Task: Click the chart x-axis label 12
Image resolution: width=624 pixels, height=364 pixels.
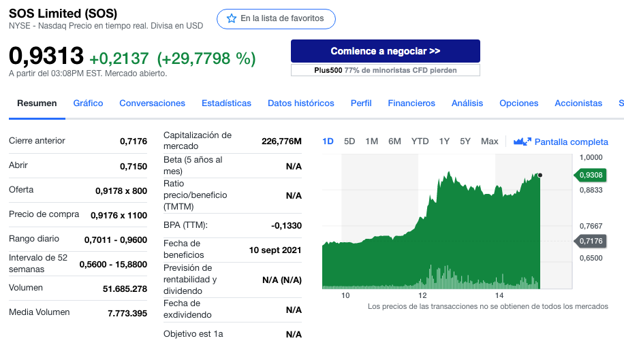Action: (x=422, y=296)
